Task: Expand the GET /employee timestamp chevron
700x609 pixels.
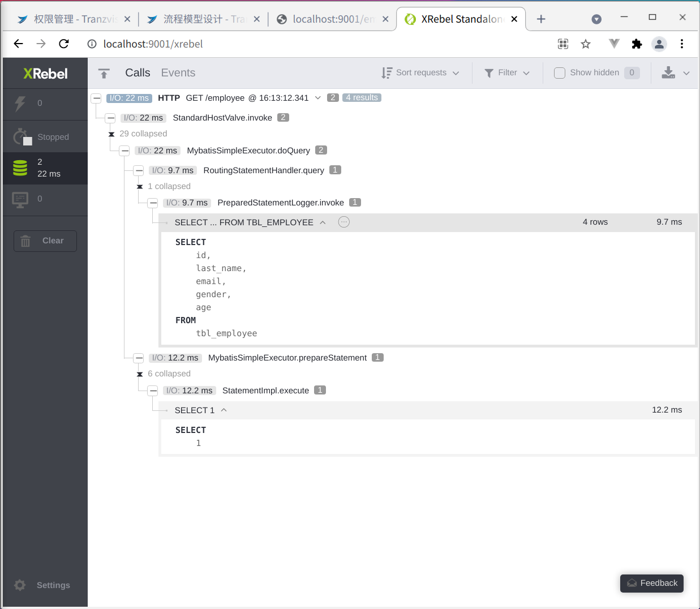Action: click(x=318, y=98)
